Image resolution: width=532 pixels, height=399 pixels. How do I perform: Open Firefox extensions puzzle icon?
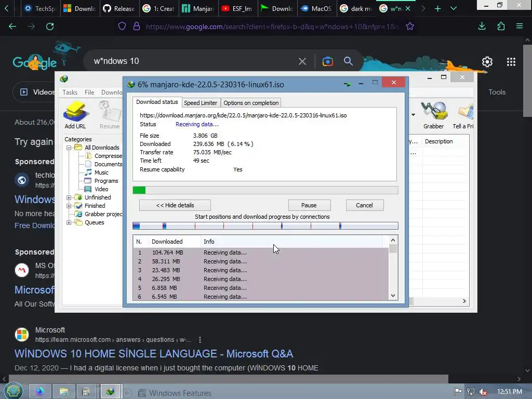pyautogui.click(x=501, y=26)
